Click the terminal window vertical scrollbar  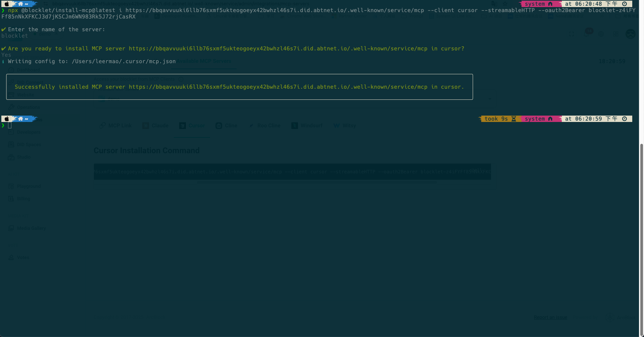[641, 235]
